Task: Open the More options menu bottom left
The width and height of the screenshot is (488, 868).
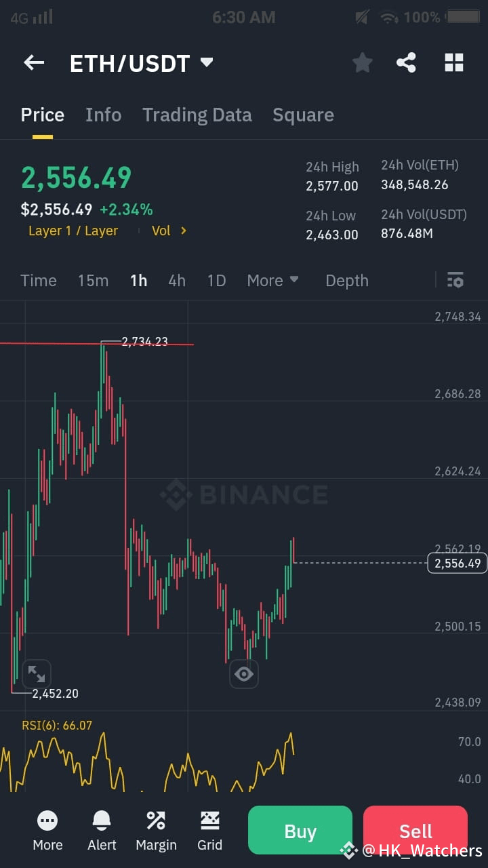Action: (x=47, y=821)
